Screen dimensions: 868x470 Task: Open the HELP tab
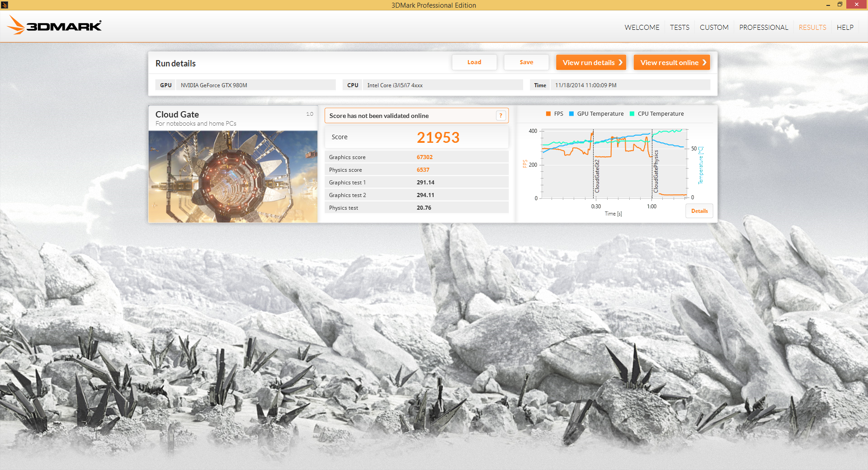click(x=845, y=28)
